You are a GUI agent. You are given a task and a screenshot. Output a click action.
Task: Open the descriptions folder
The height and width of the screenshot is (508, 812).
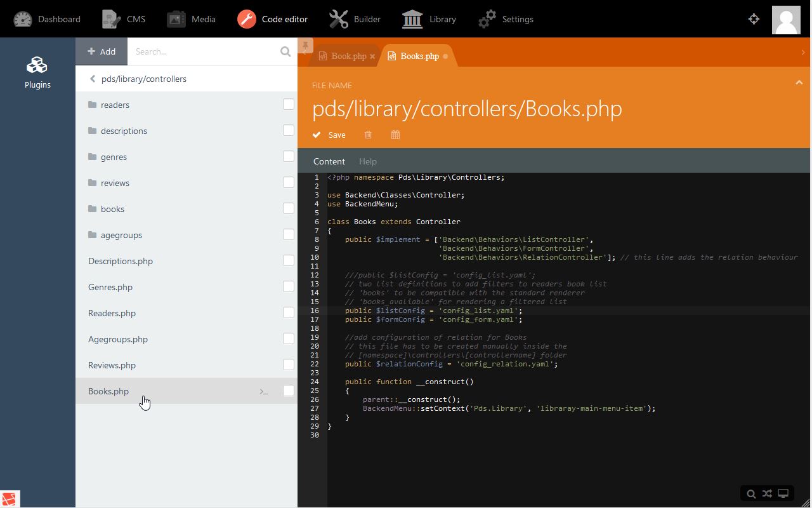[x=124, y=131]
